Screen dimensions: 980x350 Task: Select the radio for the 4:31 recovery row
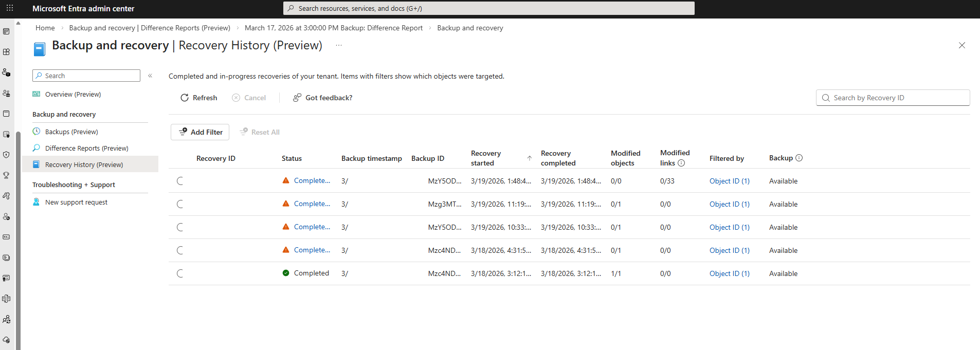pos(180,250)
